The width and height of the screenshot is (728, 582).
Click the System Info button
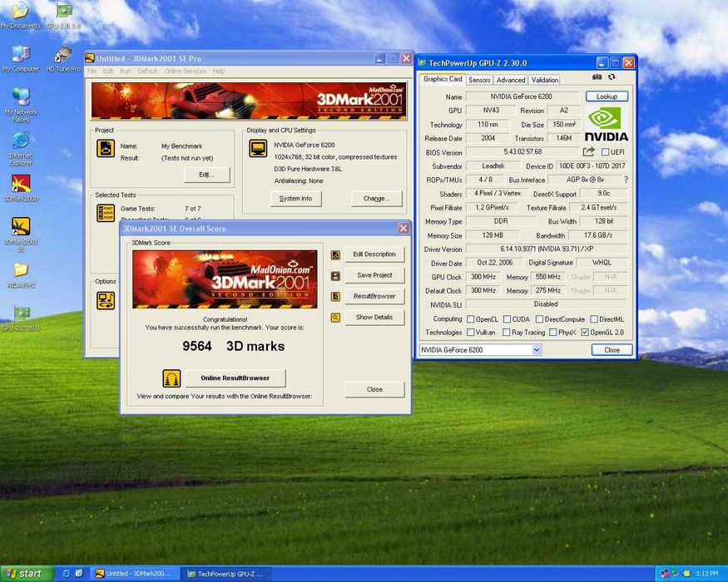(295, 199)
